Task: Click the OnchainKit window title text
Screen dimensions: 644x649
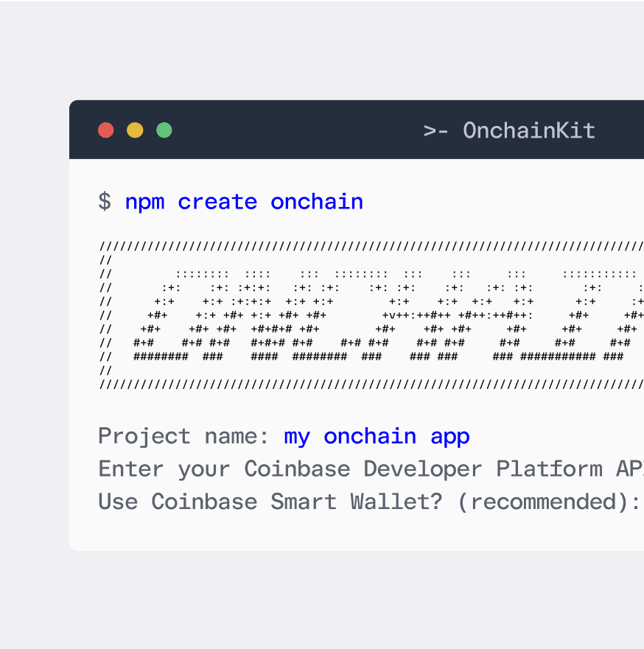Action: pyautogui.click(x=528, y=131)
